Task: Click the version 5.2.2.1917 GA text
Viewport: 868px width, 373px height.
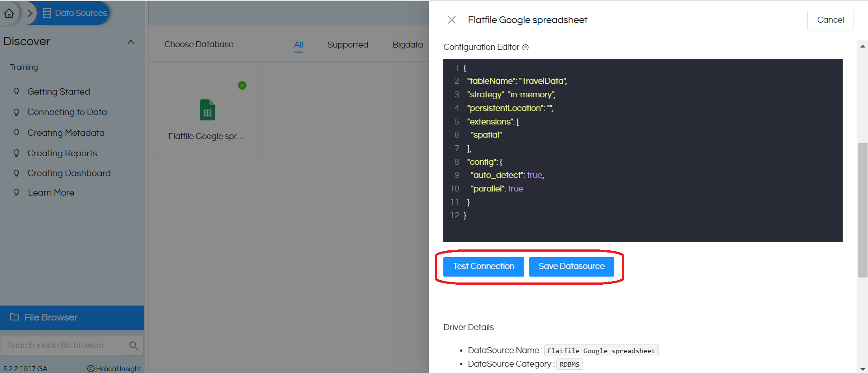Action: (25, 368)
